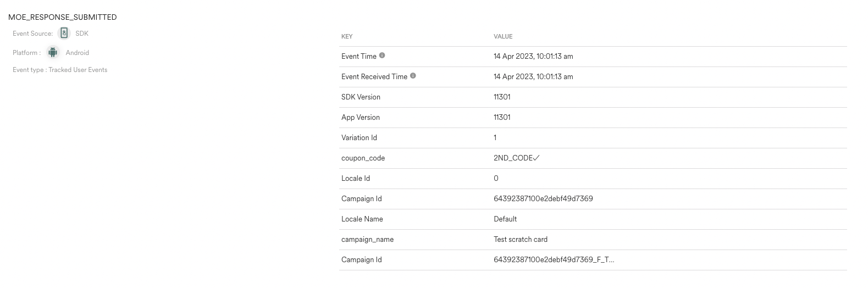This screenshot has height=288, width=868.
Task: Click the Event Time info icon
Action: pos(382,56)
